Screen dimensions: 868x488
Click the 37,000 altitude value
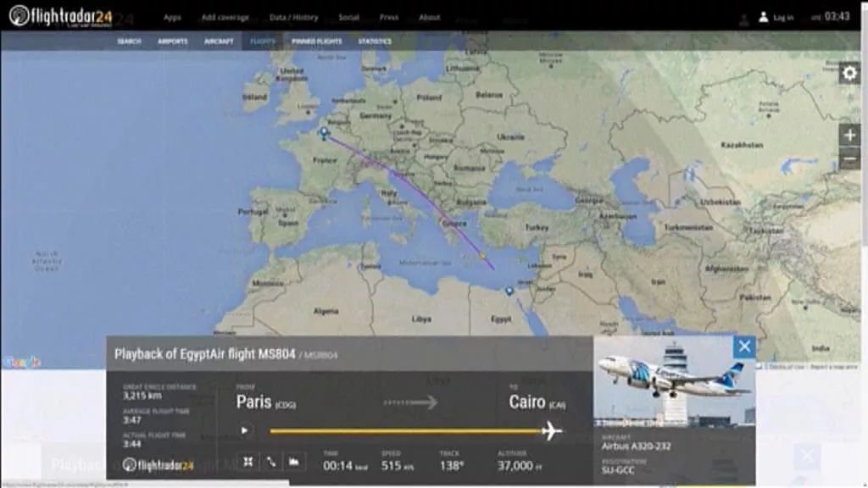coord(515,466)
